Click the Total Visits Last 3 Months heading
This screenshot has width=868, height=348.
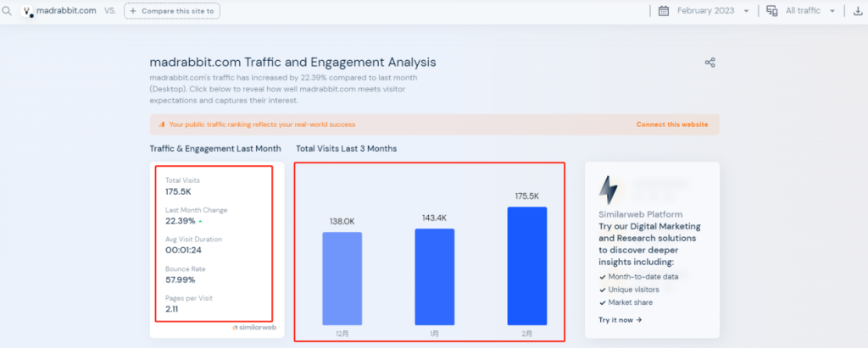pyautogui.click(x=347, y=149)
